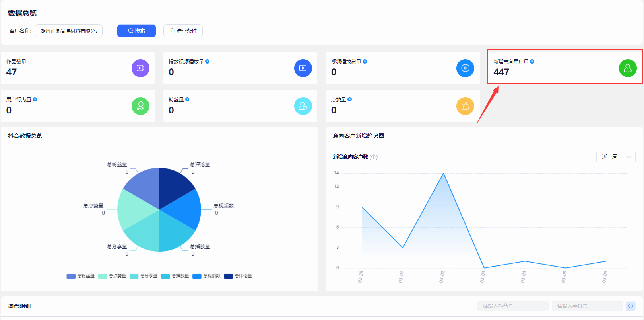The width and height of the screenshot is (644, 320).
Task: Click the info icon next to 粉丝量
Action: (187, 100)
